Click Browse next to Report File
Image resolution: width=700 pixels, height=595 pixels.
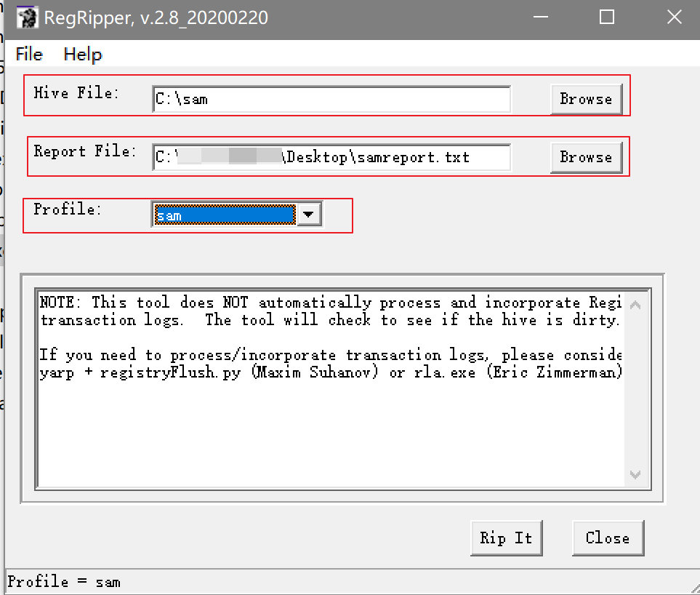tap(586, 157)
